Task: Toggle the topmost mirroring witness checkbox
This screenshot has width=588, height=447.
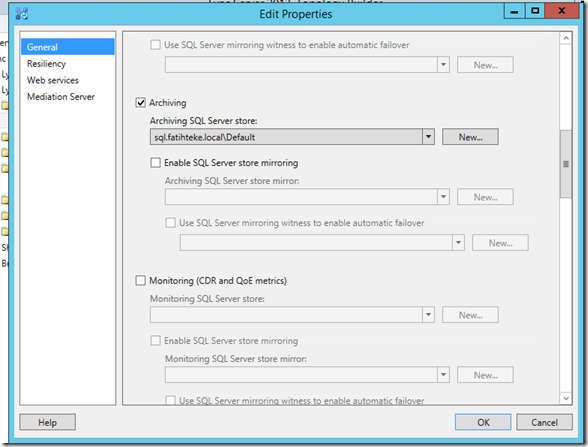Action: click(155, 45)
